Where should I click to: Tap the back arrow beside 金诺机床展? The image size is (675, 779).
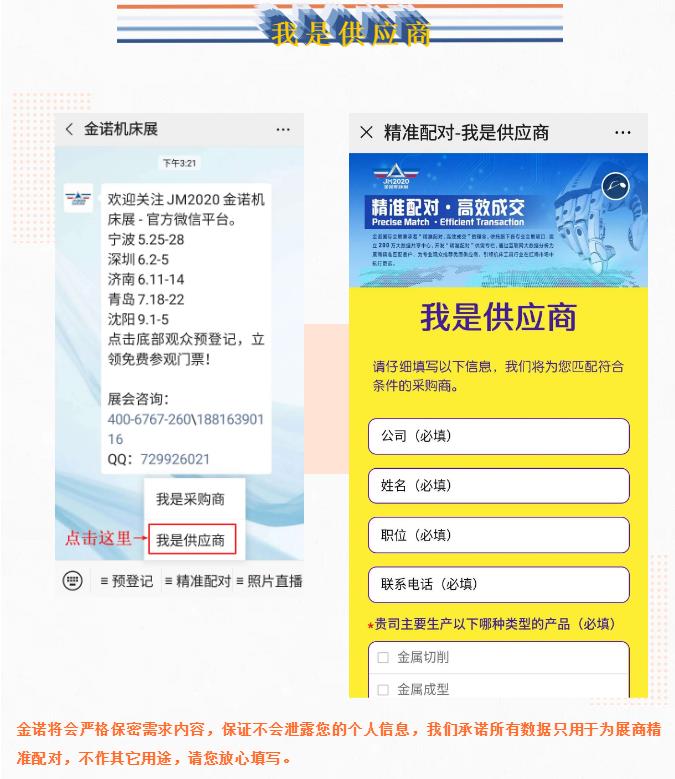point(70,130)
